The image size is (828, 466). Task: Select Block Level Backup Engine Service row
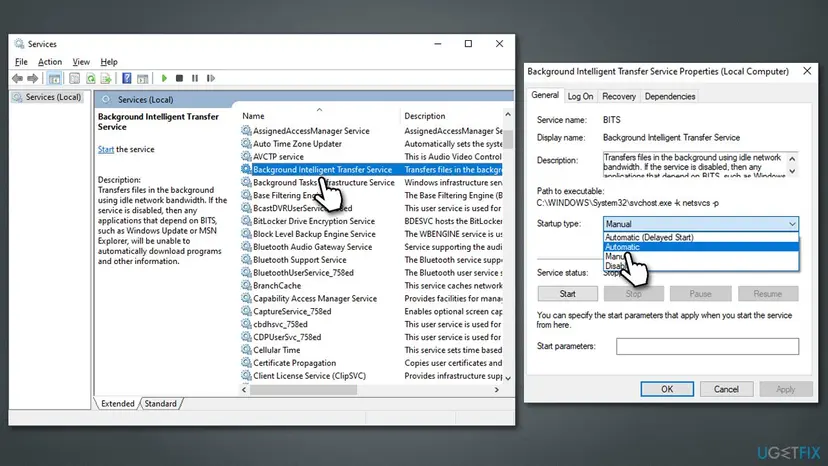click(371, 234)
